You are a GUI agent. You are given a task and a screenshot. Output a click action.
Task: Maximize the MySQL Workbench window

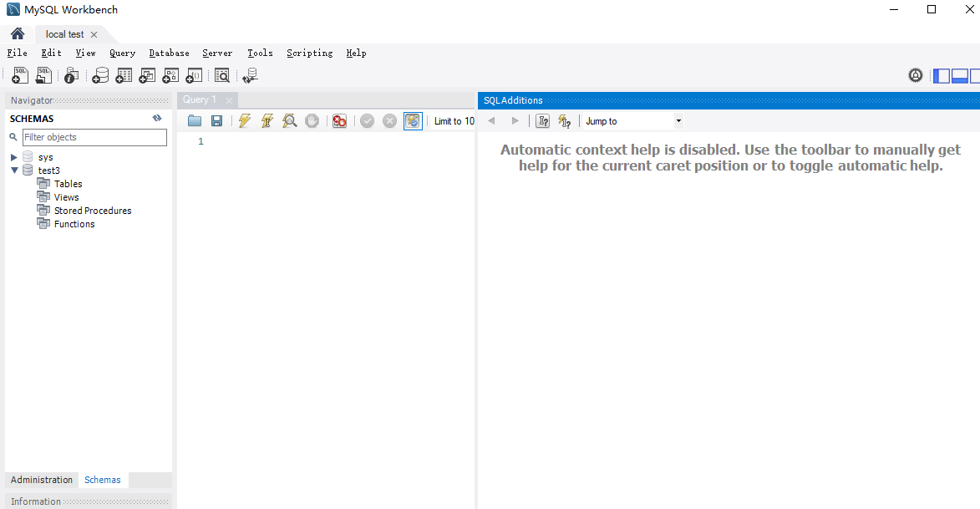click(932, 9)
